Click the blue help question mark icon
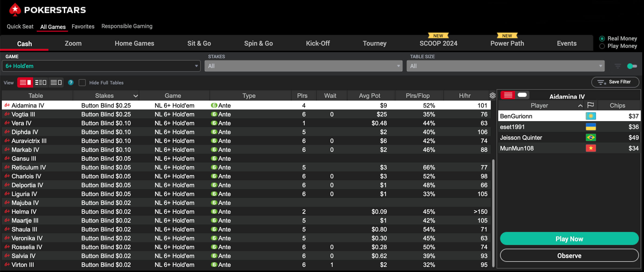The height and width of the screenshot is (272, 644). pyautogui.click(x=71, y=82)
